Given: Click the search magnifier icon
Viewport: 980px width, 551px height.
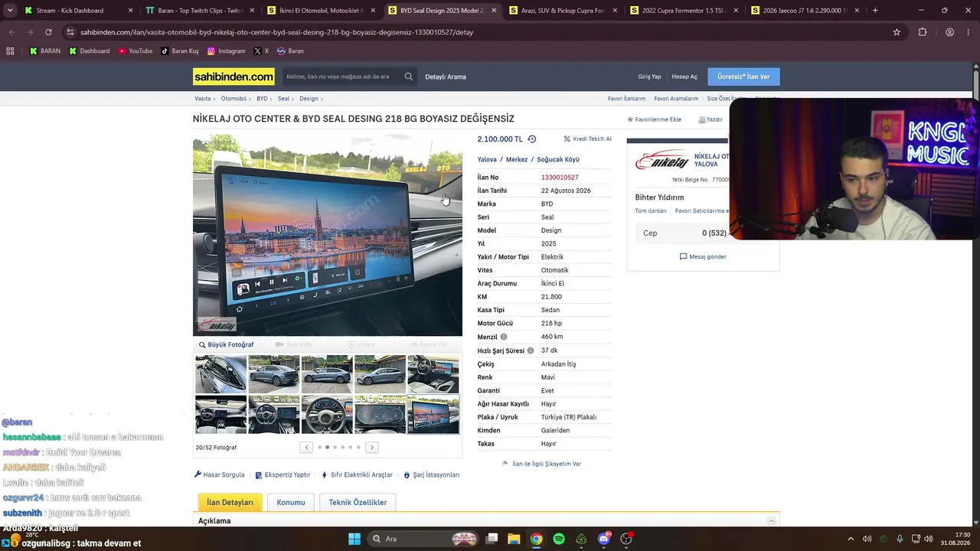Looking at the screenshot, I should [409, 77].
